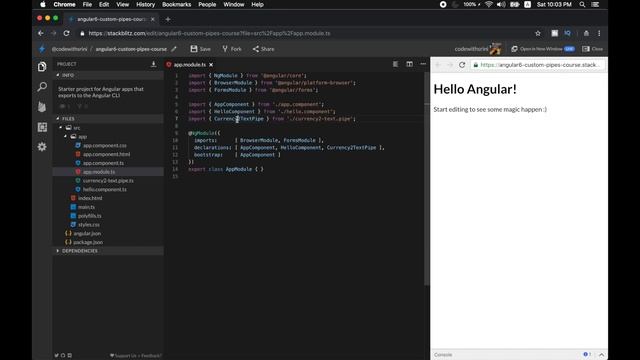Screen dimensions: 640x360
Task: Open main.ts file
Action: click(x=86, y=207)
